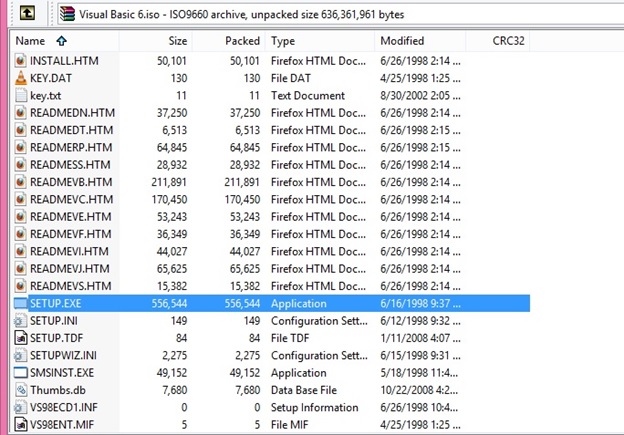Sort files by the Modified column header
This screenshot has height=435, width=624.
[420, 41]
